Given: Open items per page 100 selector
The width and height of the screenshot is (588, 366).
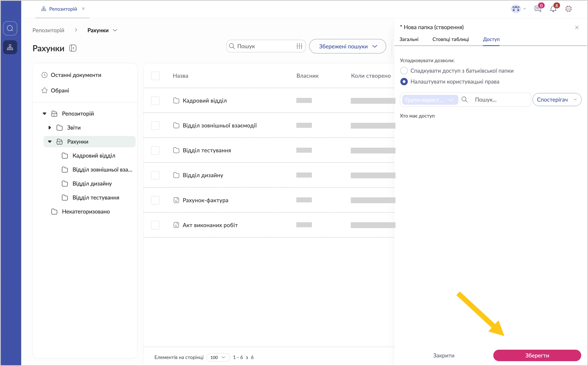Looking at the screenshot, I should (x=218, y=357).
